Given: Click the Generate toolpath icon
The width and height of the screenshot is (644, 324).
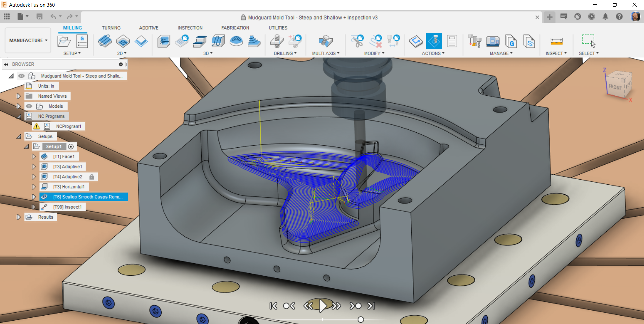Looking at the screenshot, I should (x=416, y=42).
